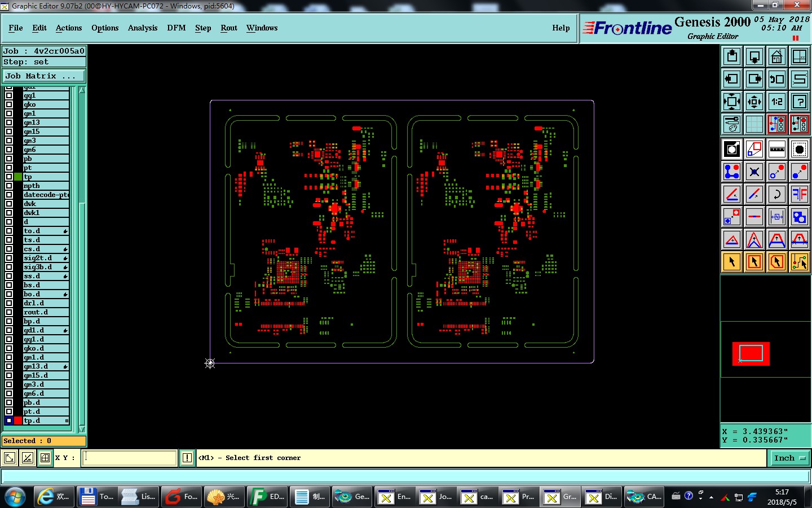Select the blue X delete-point icon
Viewport: 812px width, 508px height.
pyautogui.click(x=754, y=172)
